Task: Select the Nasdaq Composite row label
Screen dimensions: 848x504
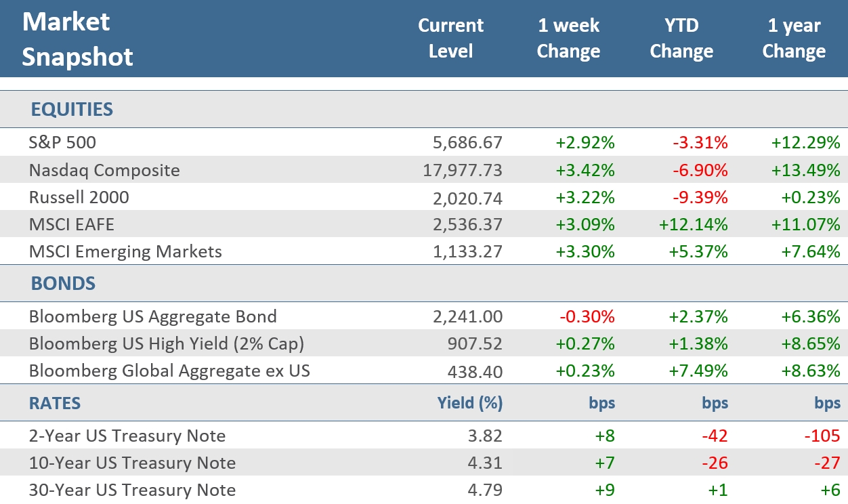Action: point(104,170)
